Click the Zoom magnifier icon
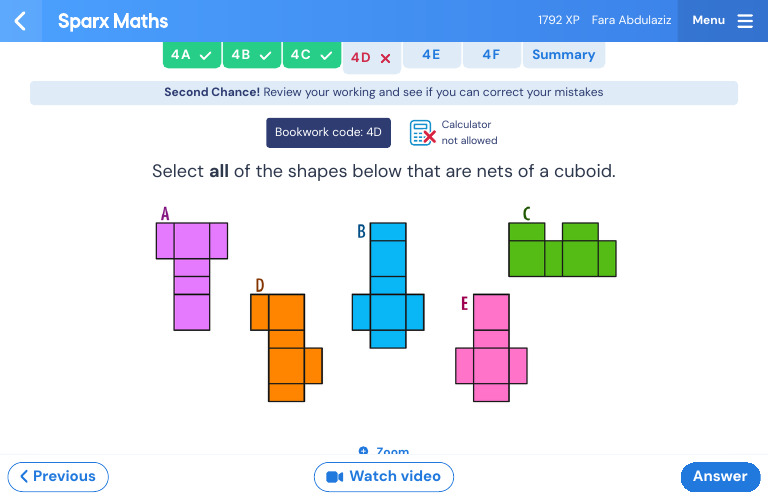 pyautogui.click(x=363, y=452)
